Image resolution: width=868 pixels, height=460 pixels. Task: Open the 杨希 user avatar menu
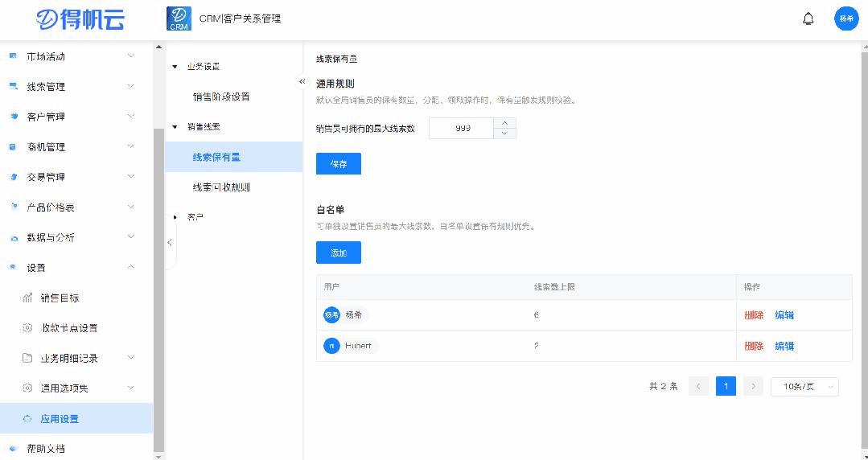[x=846, y=18]
